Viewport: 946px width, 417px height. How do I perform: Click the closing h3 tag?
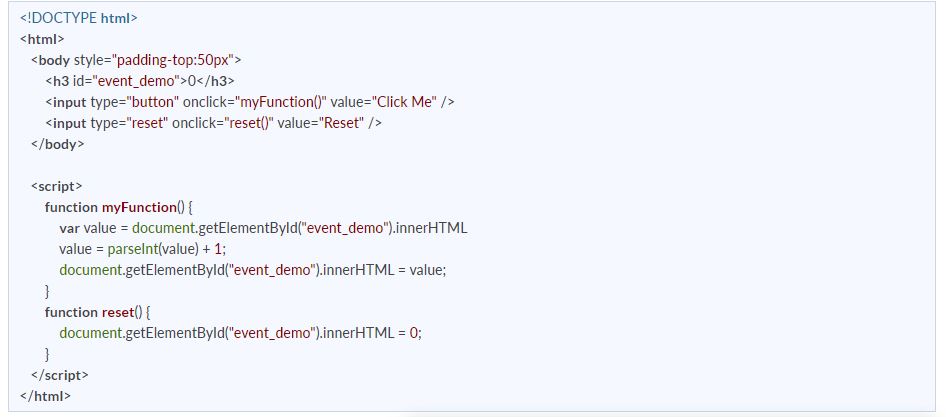tap(216, 81)
